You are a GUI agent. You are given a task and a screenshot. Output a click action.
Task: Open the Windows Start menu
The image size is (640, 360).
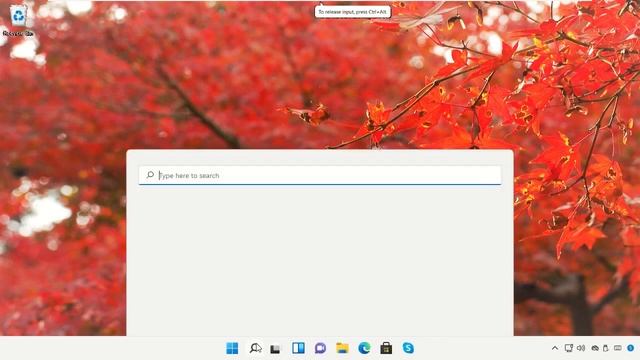point(232,348)
